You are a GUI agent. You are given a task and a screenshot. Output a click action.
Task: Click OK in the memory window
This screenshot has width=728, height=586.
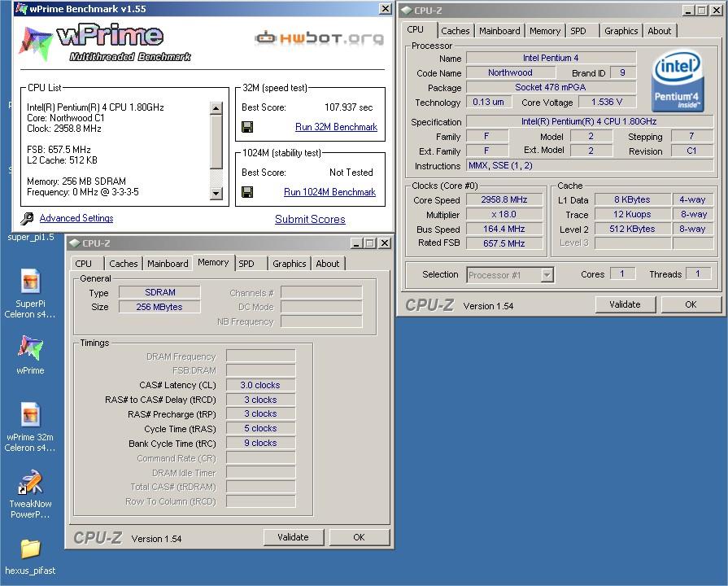pos(359,537)
